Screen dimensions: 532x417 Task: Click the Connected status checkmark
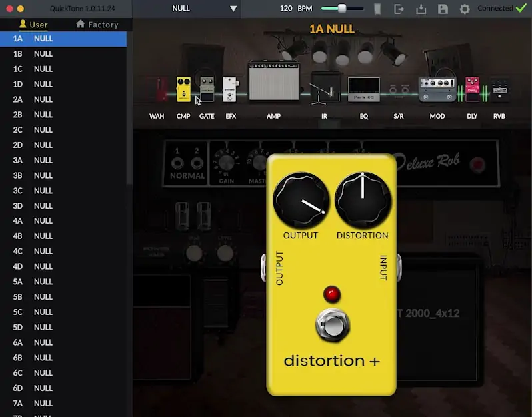tap(521, 9)
